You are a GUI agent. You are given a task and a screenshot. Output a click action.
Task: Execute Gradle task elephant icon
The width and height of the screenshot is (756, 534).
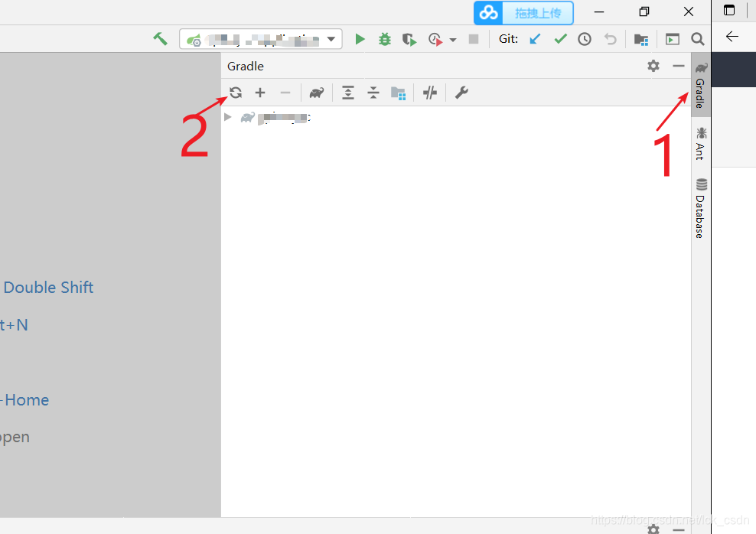(x=317, y=93)
